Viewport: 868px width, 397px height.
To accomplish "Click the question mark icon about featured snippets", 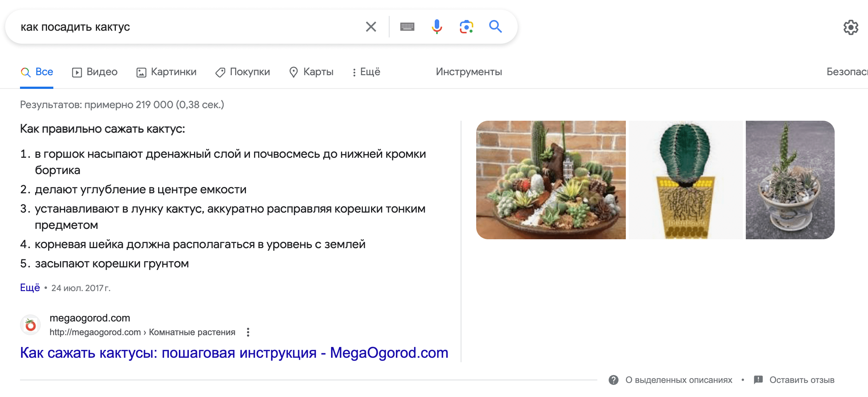I will [x=613, y=380].
